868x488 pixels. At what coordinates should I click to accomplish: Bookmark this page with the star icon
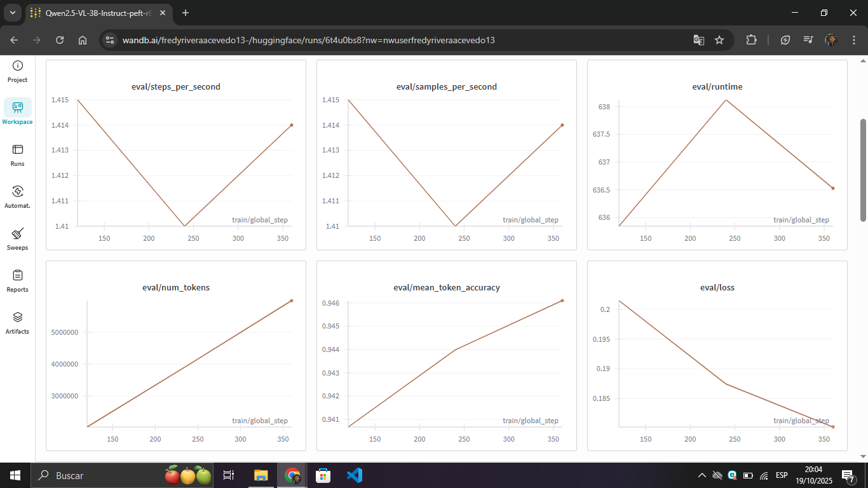point(720,39)
